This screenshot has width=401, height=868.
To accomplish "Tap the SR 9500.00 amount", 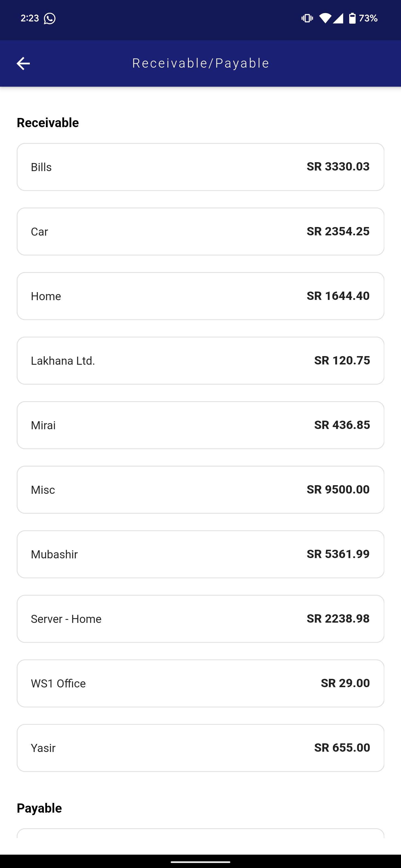I will click(x=338, y=489).
